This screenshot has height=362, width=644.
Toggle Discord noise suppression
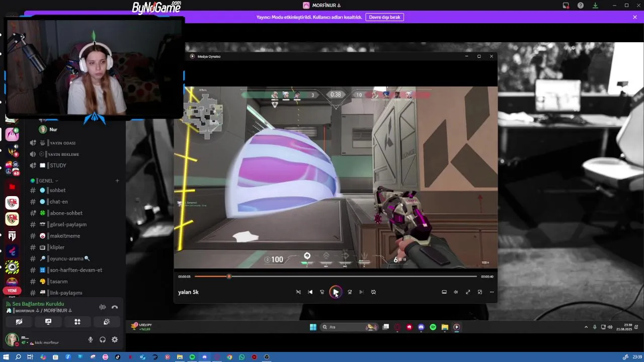pos(103,307)
